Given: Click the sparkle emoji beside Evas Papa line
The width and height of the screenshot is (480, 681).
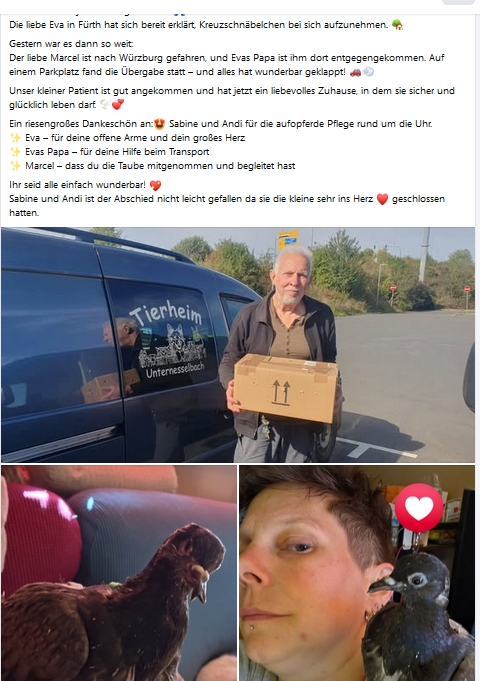Looking at the screenshot, I should click(15, 152).
